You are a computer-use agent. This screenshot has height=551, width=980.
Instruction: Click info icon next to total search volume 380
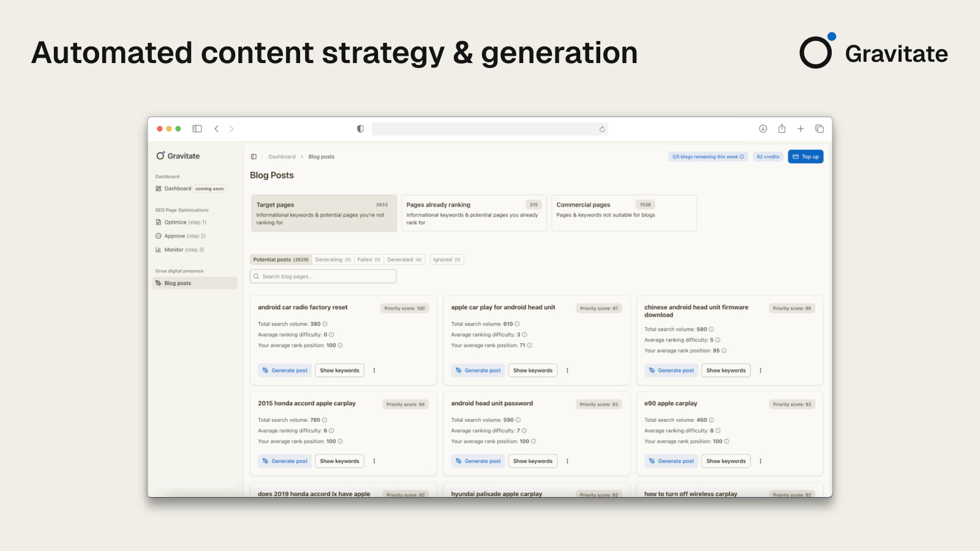pyautogui.click(x=325, y=324)
